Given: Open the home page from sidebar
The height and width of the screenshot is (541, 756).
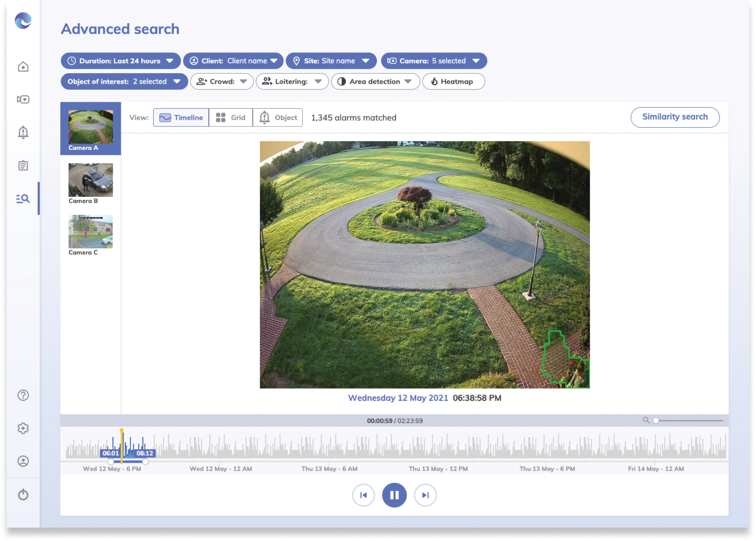Looking at the screenshot, I should (23, 67).
